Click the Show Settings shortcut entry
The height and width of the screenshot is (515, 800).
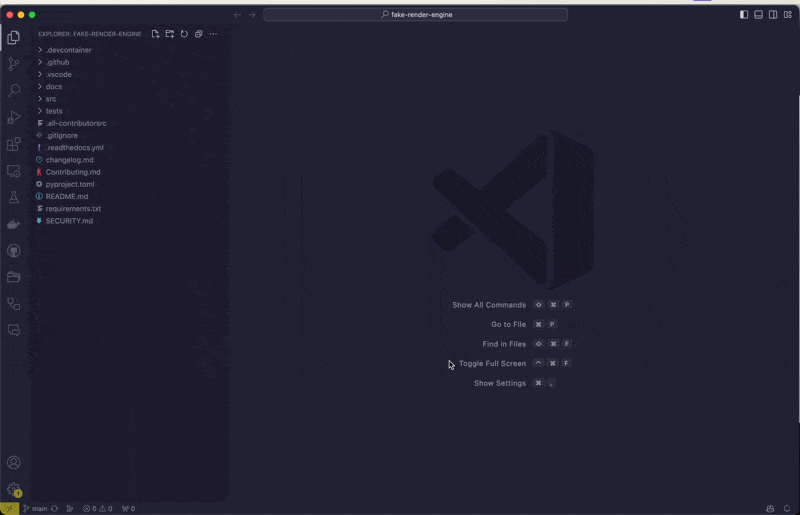coord(514,383)
